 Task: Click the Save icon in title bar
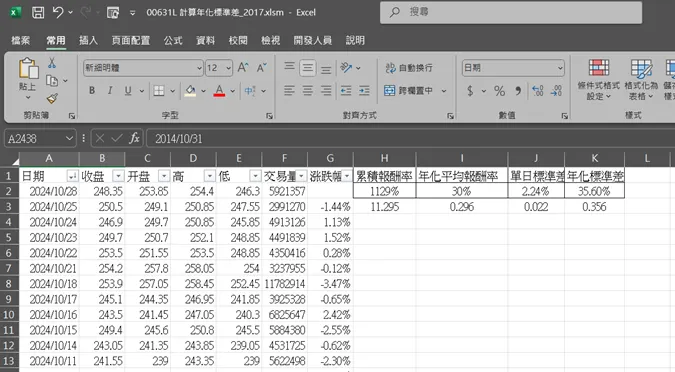38,12
